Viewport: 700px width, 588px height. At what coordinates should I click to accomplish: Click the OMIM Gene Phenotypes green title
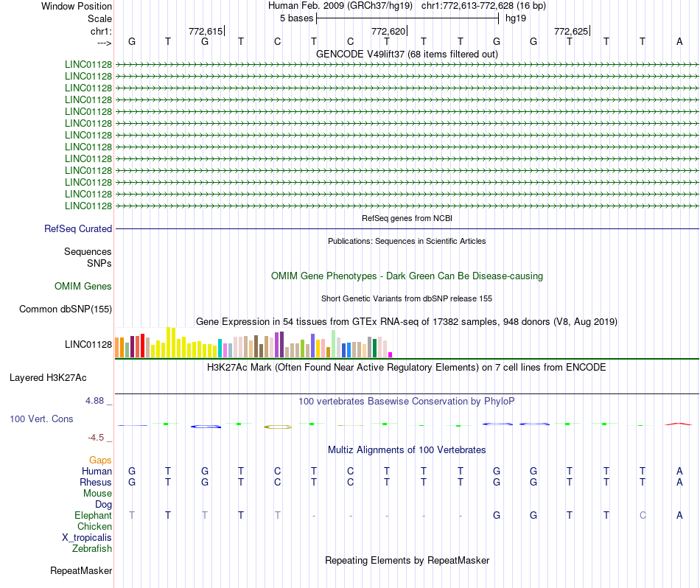(x=407, y=276)
